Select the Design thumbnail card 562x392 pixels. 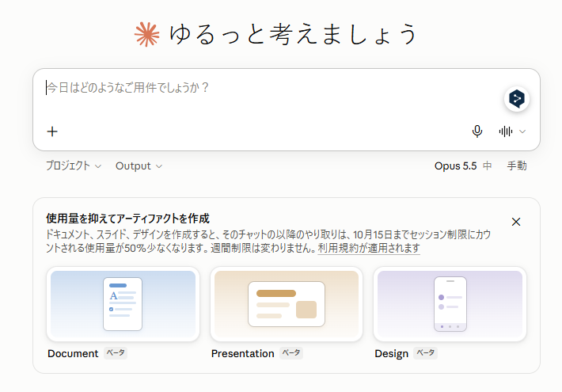pos(450,304)
